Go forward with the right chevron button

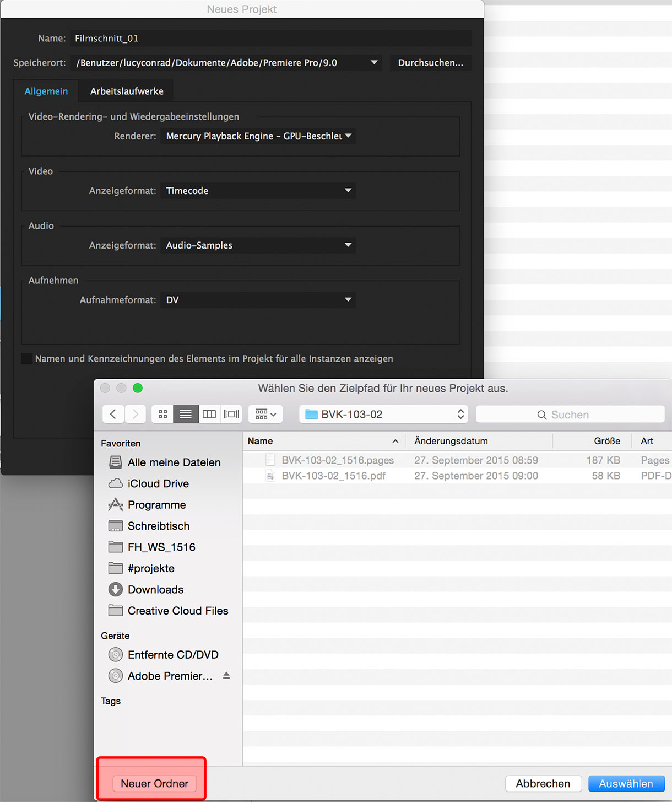click(135, 414)
